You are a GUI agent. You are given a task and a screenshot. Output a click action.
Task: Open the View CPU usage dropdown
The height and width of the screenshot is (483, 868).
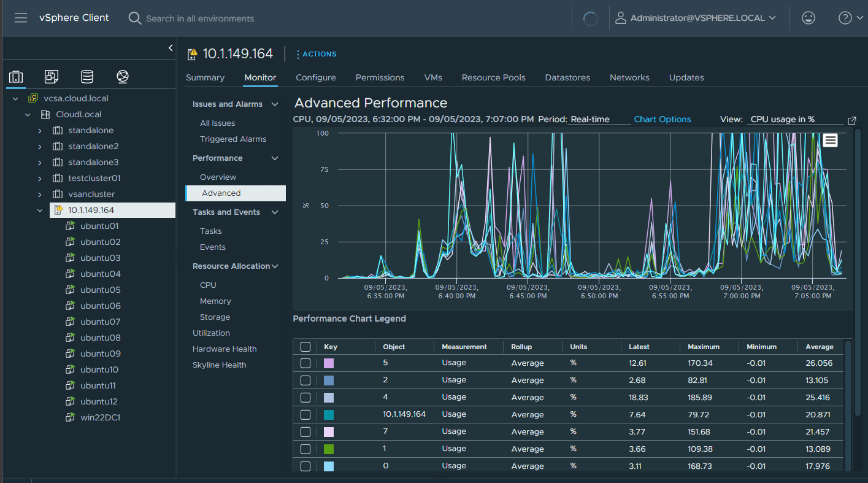[x=796, y=120]
